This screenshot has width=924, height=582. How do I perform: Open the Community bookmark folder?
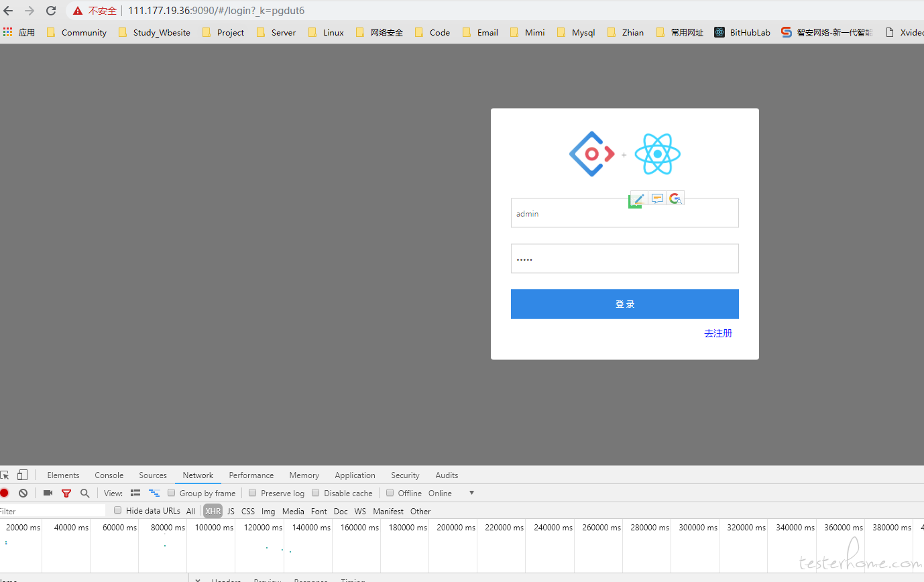coord(76,32)
